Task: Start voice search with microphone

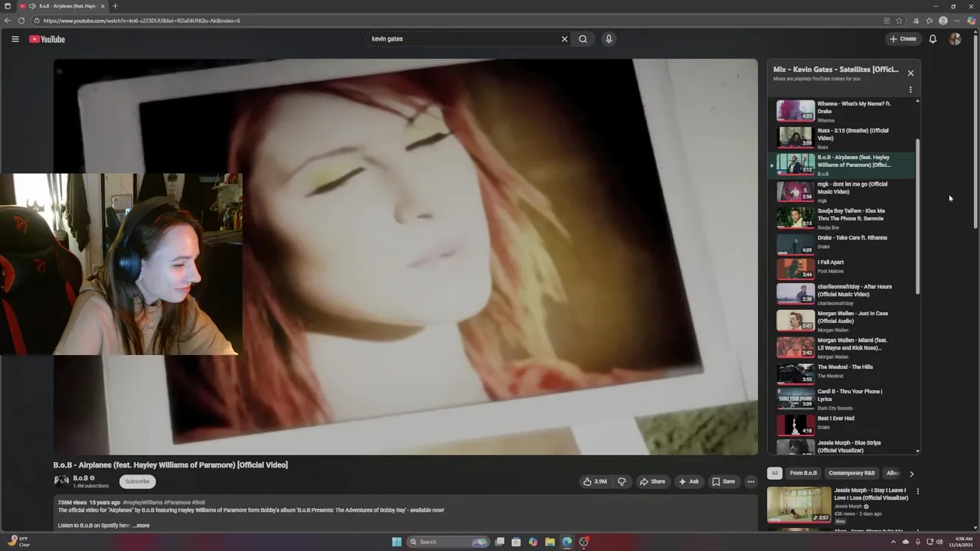Action: click(609, 39)
